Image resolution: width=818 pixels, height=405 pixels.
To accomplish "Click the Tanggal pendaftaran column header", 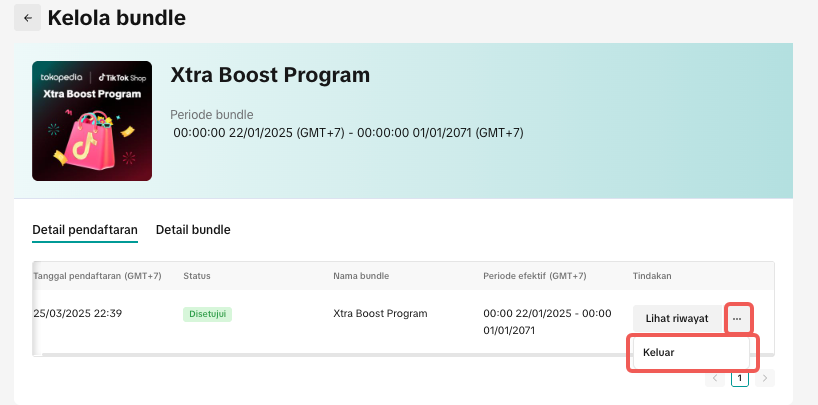I will 98,276.
